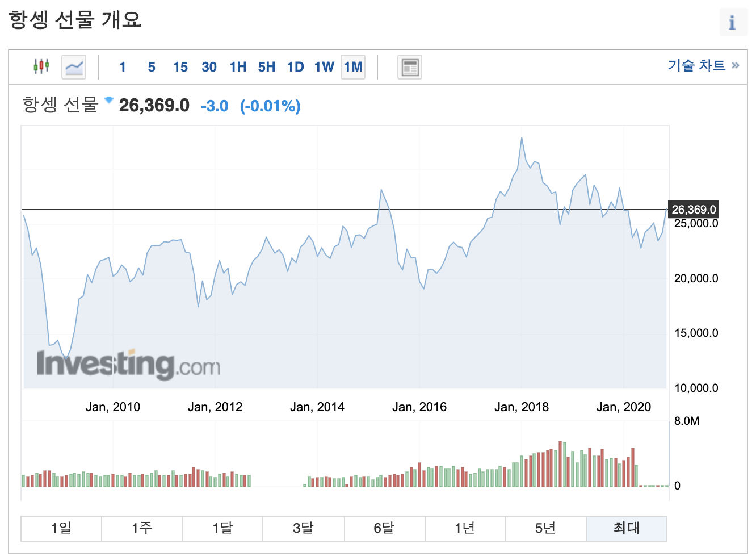Select the area line chart icon

(x=74, y=67)
